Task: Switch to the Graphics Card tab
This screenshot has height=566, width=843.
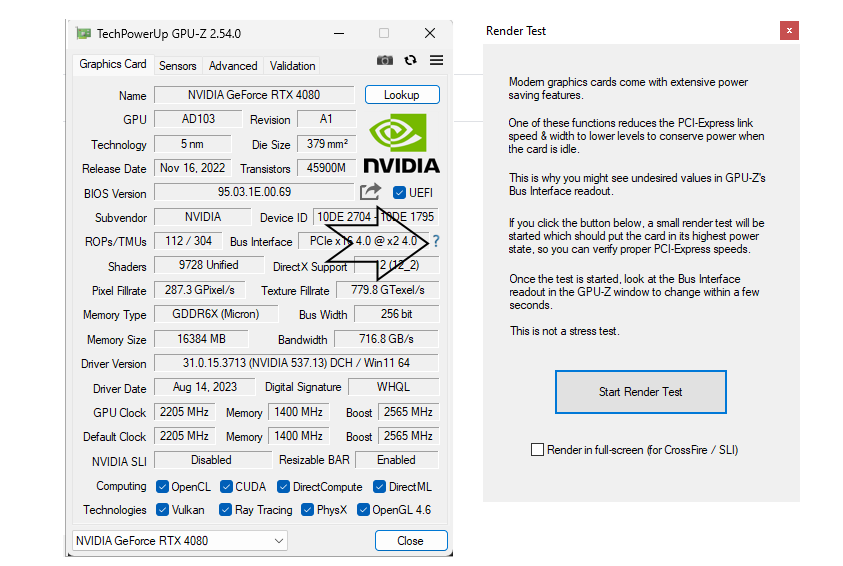Action: click(113, 64)
